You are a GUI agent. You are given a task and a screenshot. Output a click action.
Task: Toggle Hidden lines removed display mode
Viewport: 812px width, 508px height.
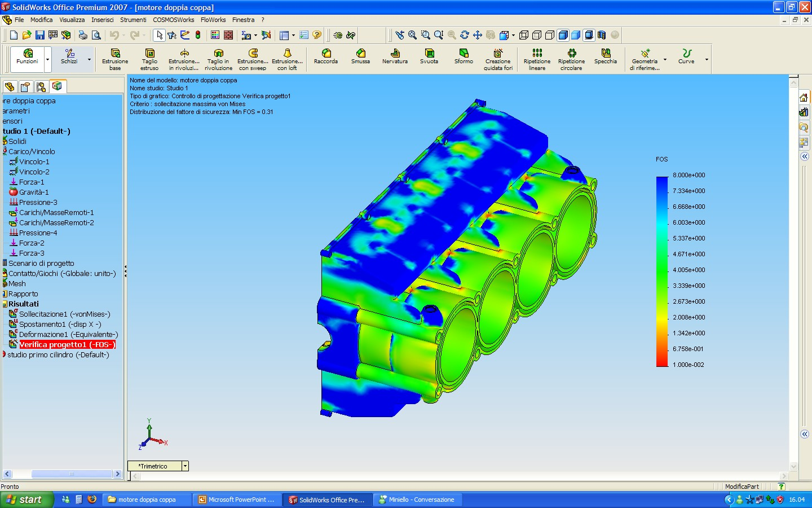[x=549, y=35]
